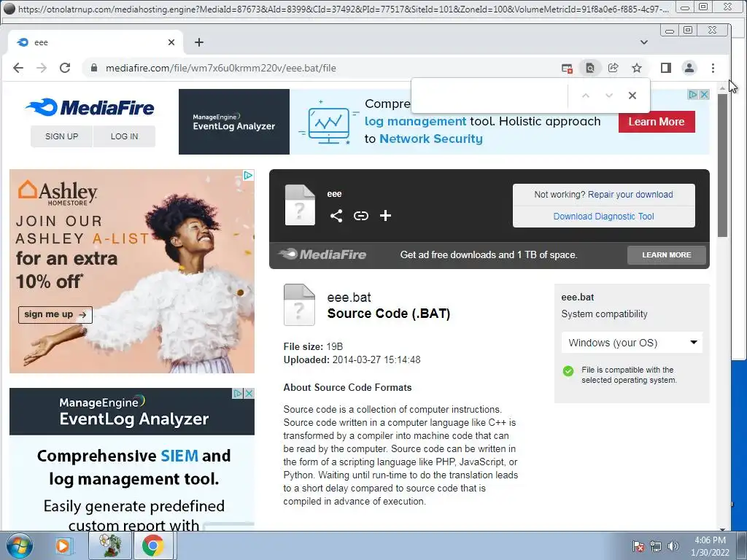
Task: Close the ManageEngine sidebar ad
Action: [249, 393]
